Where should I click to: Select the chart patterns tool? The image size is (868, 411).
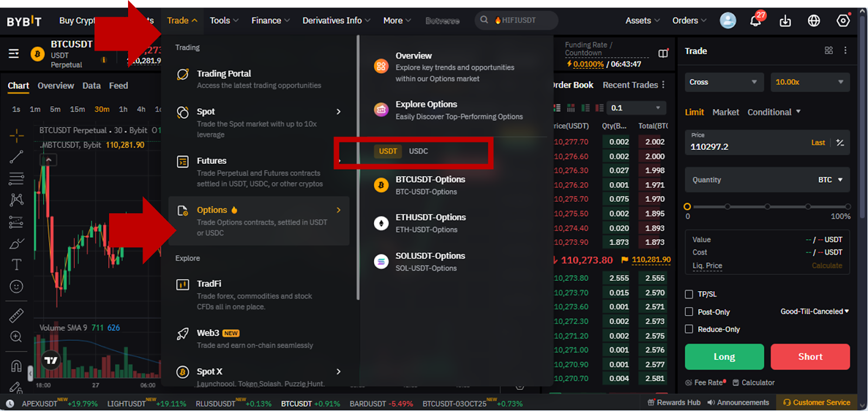[x=17, y=200]
